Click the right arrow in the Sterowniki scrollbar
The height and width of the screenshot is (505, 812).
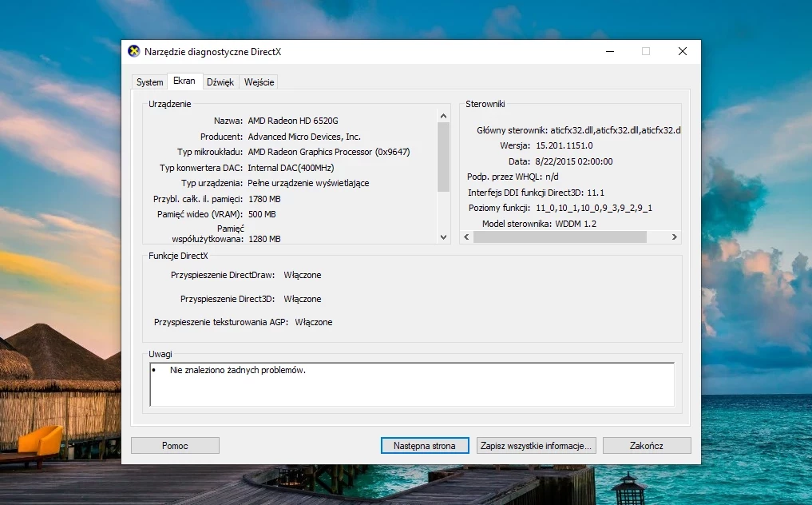[x=674, y=237]
